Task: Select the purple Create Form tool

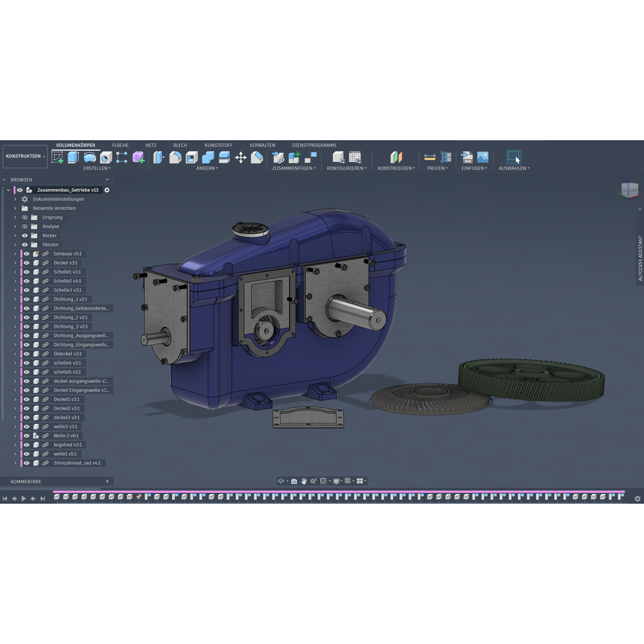Action: tap(138, 157)
